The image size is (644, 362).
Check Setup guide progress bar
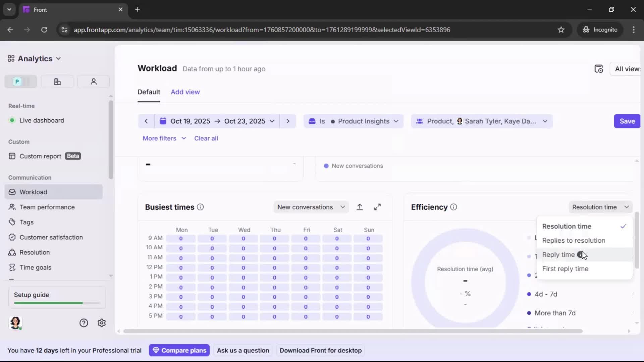(x=56, y=303)
